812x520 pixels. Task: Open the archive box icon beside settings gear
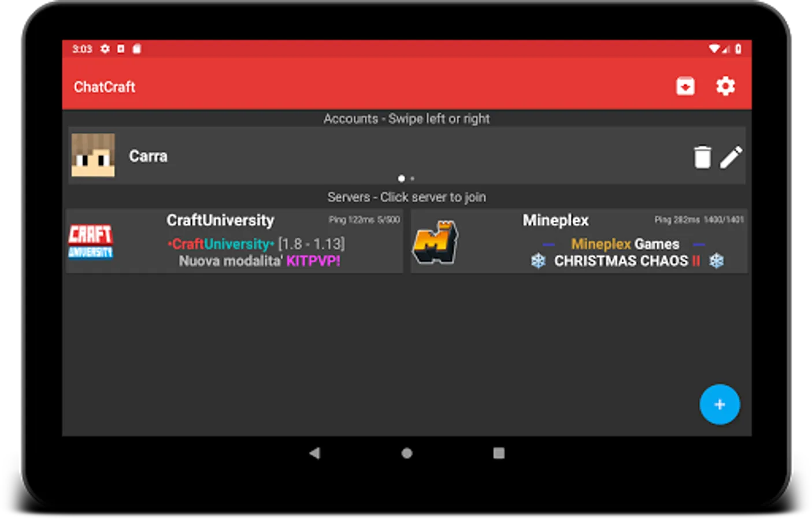(685, 87)
